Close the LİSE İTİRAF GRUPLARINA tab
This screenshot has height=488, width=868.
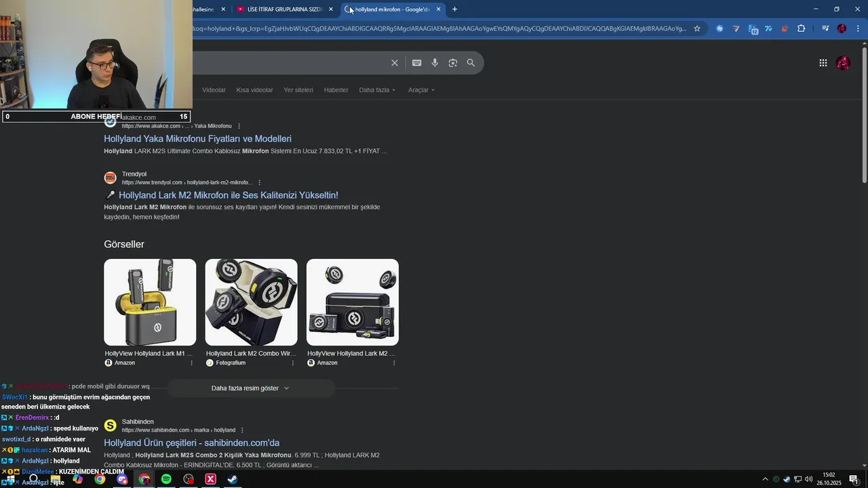pyautogui.click(x=331, y=9)
